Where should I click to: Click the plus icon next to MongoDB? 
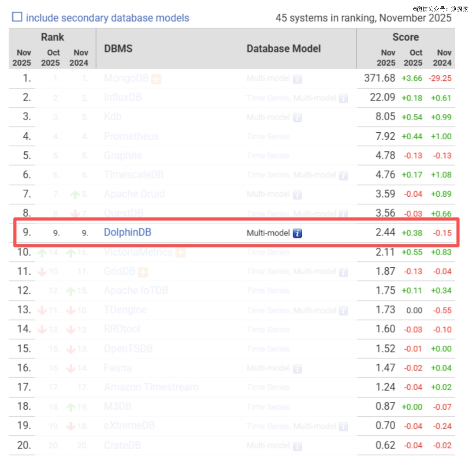point(156,79)
